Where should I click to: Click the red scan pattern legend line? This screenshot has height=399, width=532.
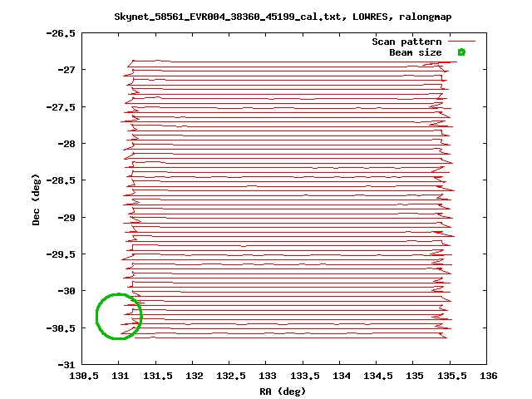coord(462,42)
